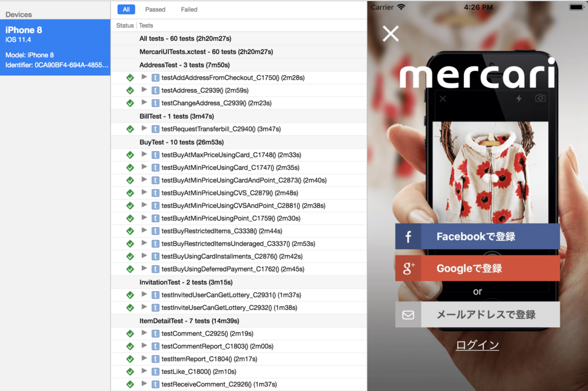Switch to the Passed tab
The height and width of the screenshot is (391, 588).
point(155,9)
